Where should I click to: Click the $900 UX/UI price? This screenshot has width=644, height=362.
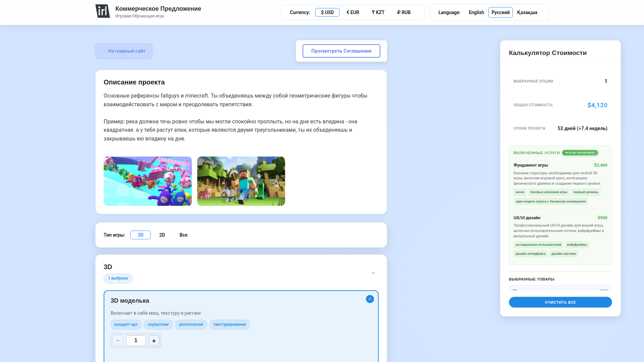coord(602,218)
